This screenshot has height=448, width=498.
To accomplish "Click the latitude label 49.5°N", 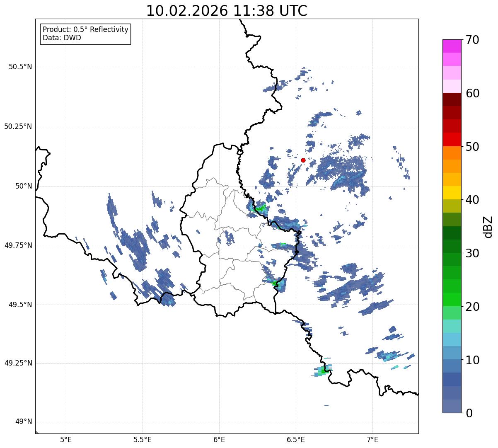I will 20,305.
